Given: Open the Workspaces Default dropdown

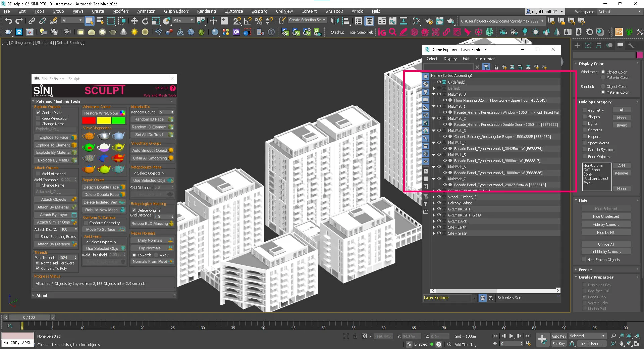Looking at the screenshot, I should coord(620,11).
